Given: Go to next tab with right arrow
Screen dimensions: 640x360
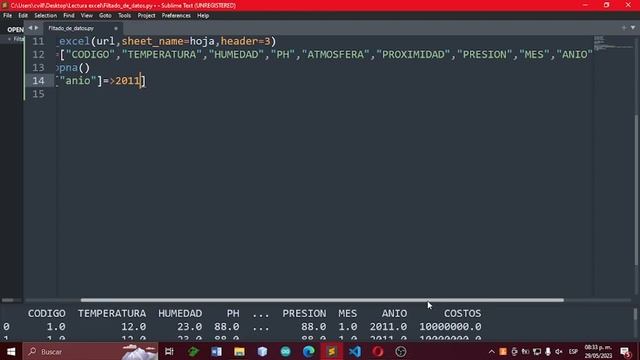Looking at the screenshot, I should (x=36, y=28).
